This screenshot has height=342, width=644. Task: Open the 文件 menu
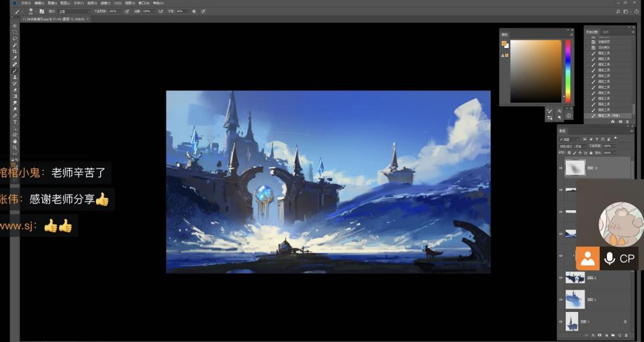click(26, 3)
